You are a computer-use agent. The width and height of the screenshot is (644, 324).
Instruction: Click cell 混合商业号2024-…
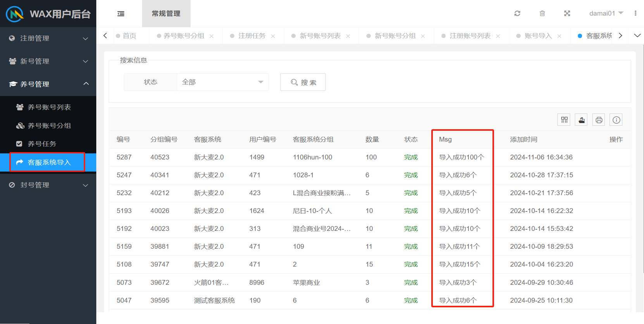[x=322, y=229]
